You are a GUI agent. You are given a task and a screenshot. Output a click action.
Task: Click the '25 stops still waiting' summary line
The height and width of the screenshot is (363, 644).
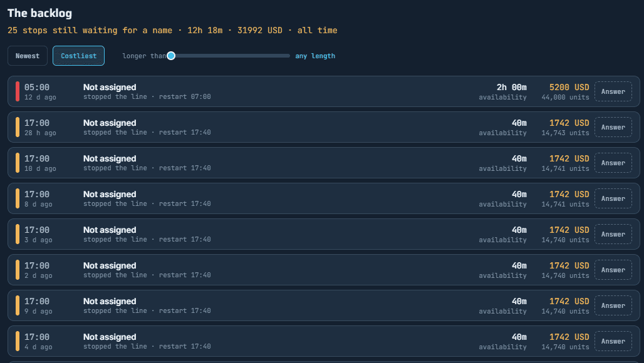click(x=172, y=30)
